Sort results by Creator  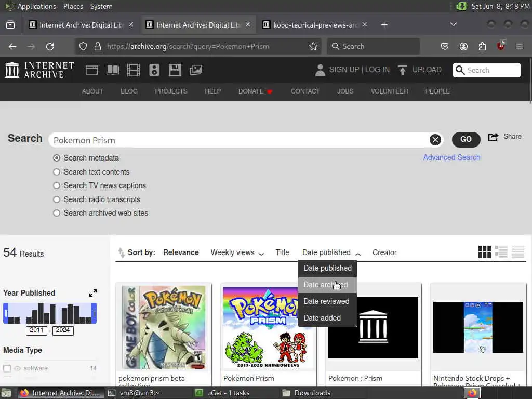coord(384,253)
